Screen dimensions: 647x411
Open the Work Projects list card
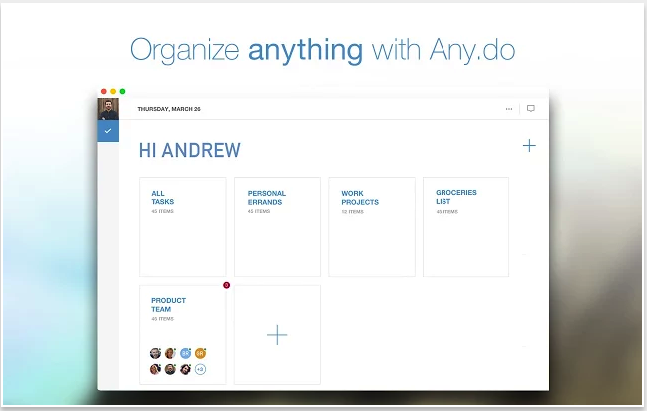tap(372, 227)
